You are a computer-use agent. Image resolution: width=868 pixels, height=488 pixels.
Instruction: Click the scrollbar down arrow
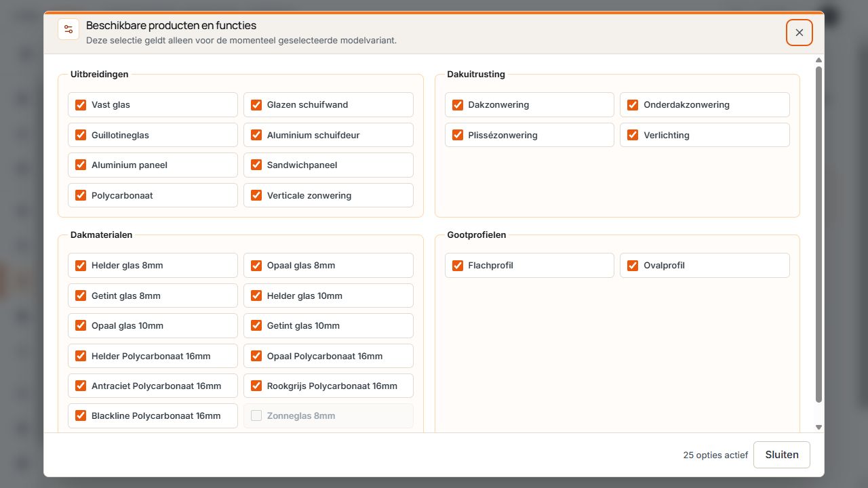coord(818,427)
